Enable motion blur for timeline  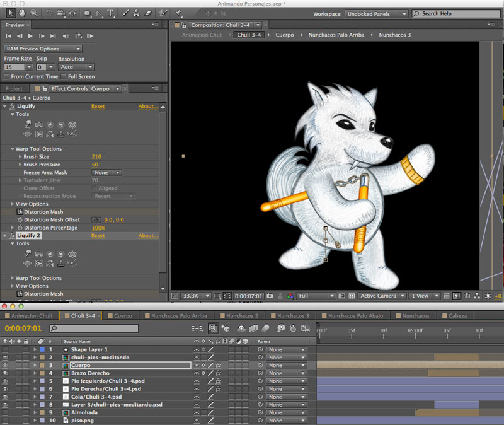(x=265, y=328)
